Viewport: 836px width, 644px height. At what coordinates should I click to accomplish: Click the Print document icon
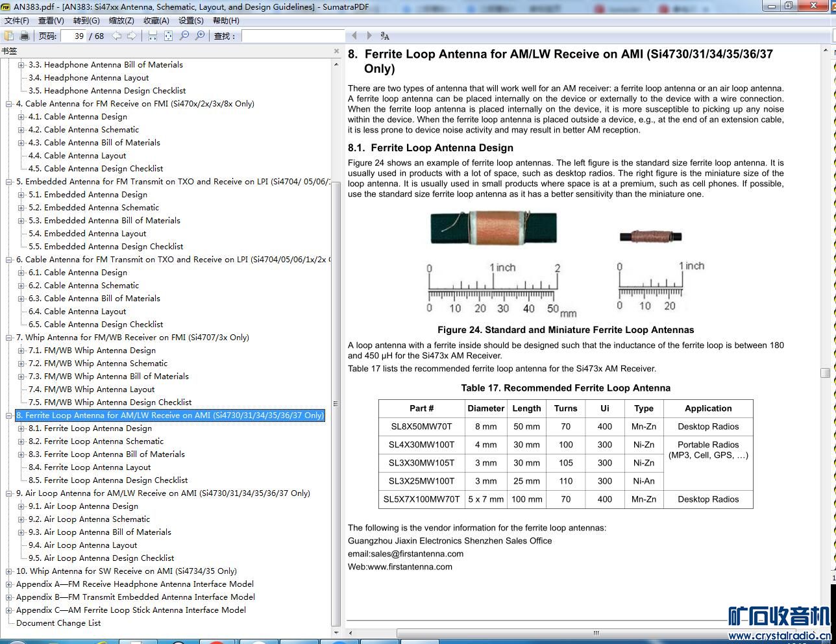(x=25, y=36)
